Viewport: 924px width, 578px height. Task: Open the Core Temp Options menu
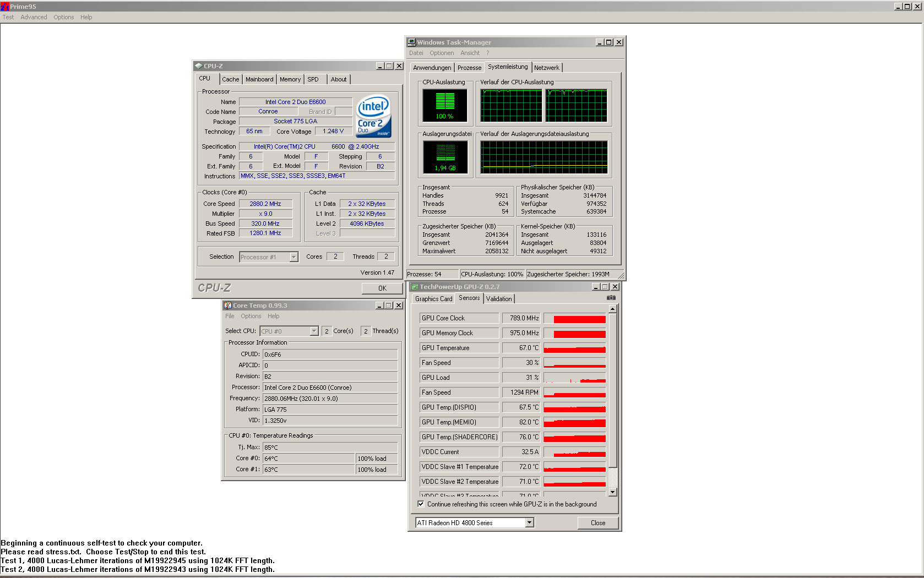point(251,317)
